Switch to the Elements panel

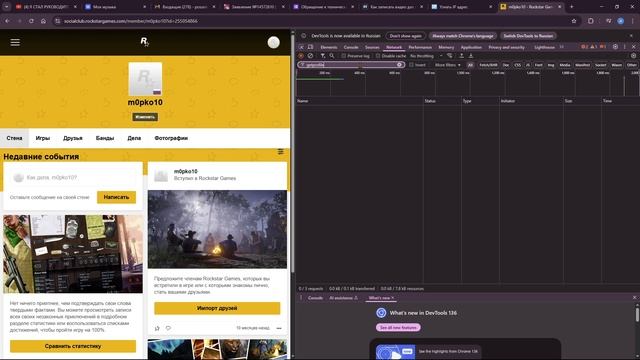click(x=329, y=47)
